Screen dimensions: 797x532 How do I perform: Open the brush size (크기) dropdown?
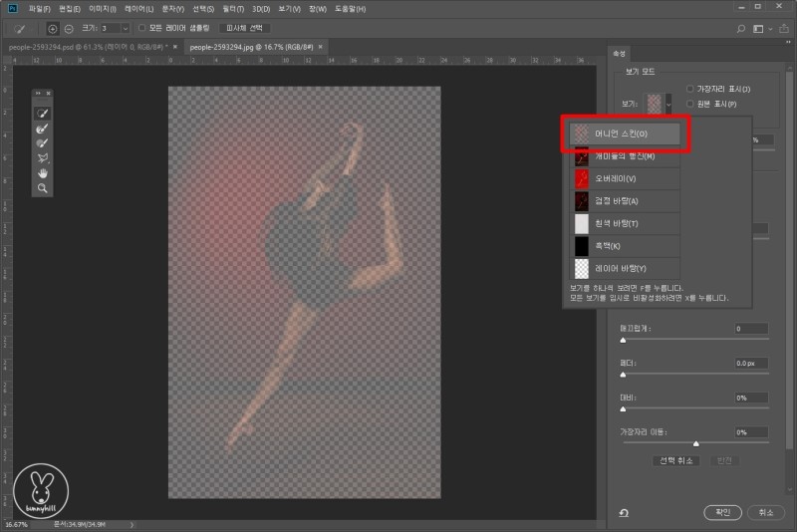[x=125, y=29]
